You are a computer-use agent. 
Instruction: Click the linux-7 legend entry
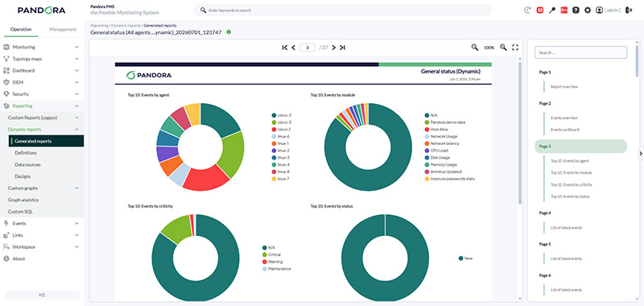click(281, 179)
